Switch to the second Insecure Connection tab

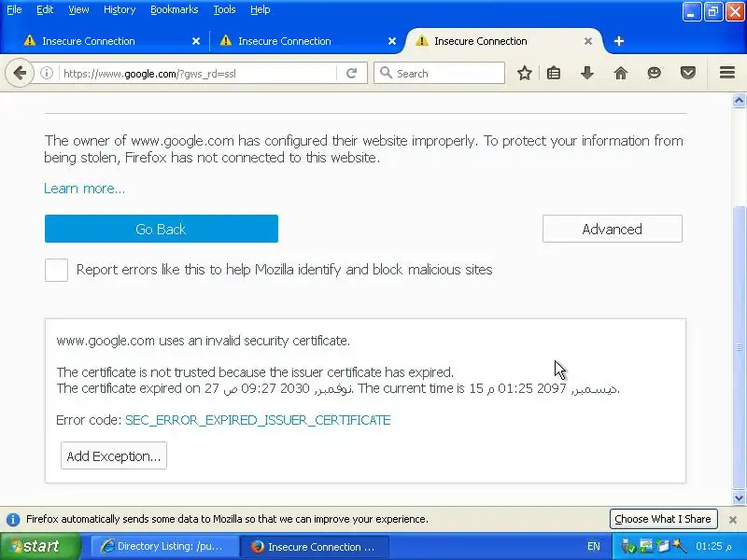click(305, 41)
